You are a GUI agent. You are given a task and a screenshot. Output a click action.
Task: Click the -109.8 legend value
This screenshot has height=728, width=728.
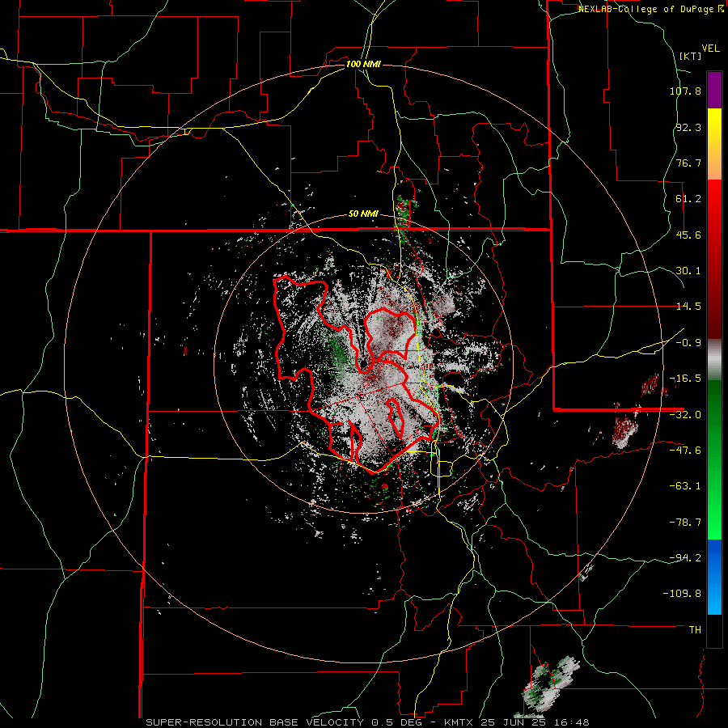pos(682,594)
